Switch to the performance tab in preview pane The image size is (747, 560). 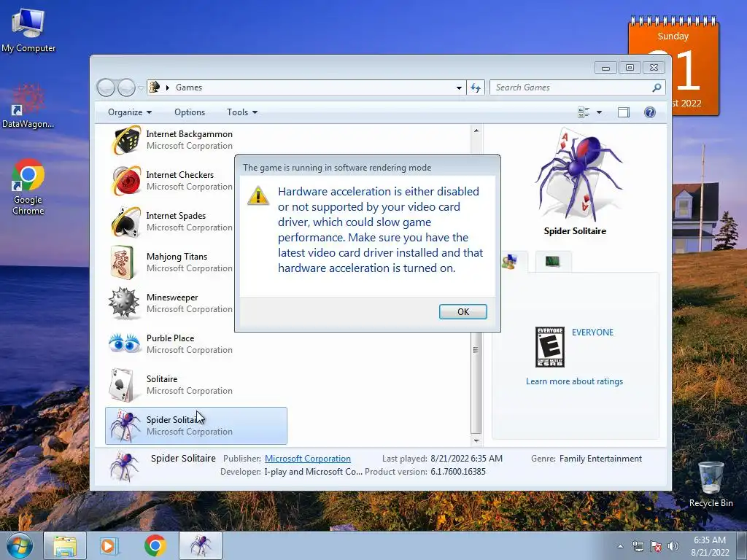[x=553, y=262]
